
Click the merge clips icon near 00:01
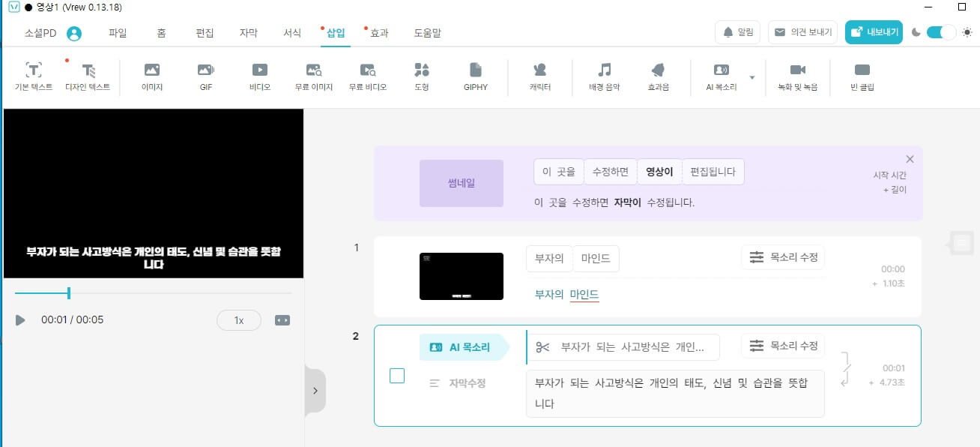[x=846, y=369]
